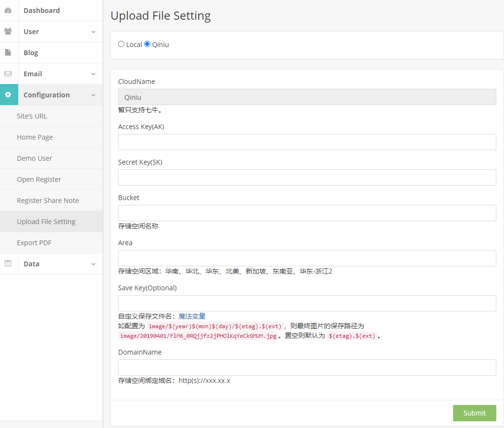Submit the upload file settings

(474, 413)
